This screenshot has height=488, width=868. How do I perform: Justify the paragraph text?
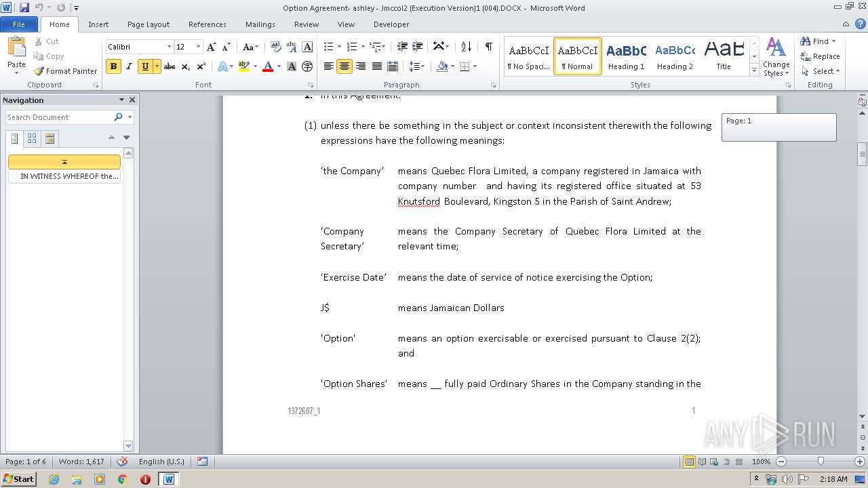[376, 66]
